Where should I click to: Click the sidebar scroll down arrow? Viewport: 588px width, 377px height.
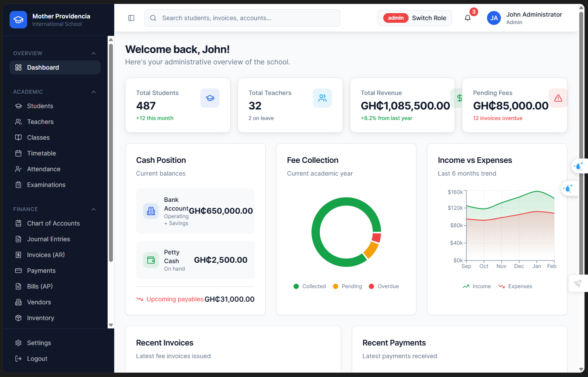[111, 325]
